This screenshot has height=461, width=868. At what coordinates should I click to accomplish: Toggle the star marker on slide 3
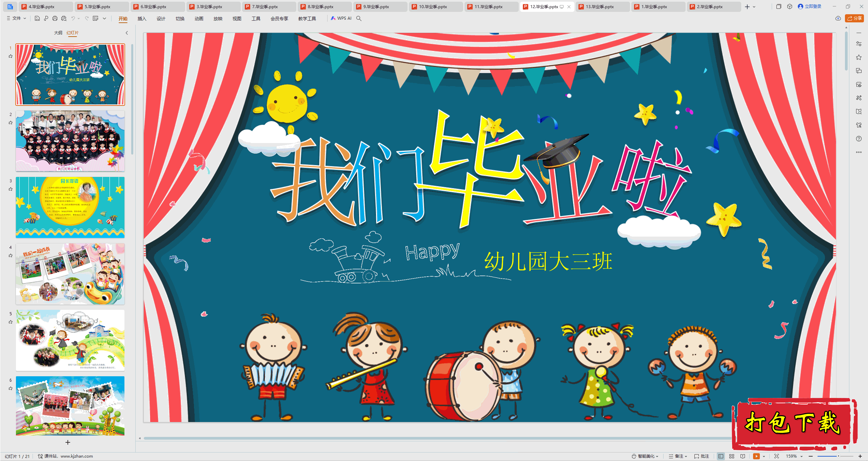point(11,189)
